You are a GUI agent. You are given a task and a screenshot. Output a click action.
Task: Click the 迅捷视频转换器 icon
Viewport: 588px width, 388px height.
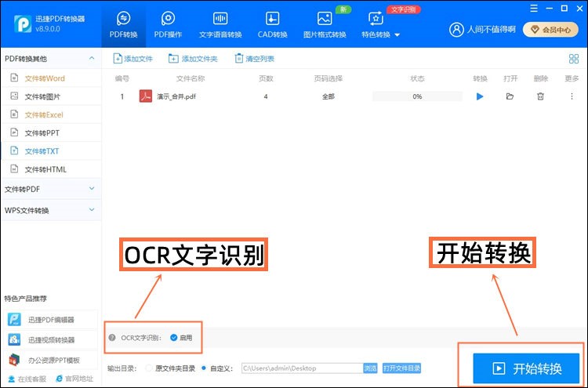point(15,339)
